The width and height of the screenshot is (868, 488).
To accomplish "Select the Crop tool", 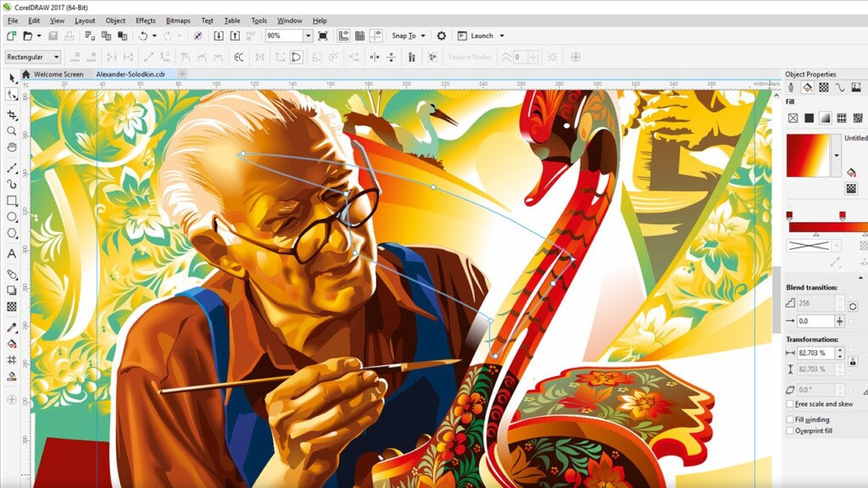I will click(12, 114).
